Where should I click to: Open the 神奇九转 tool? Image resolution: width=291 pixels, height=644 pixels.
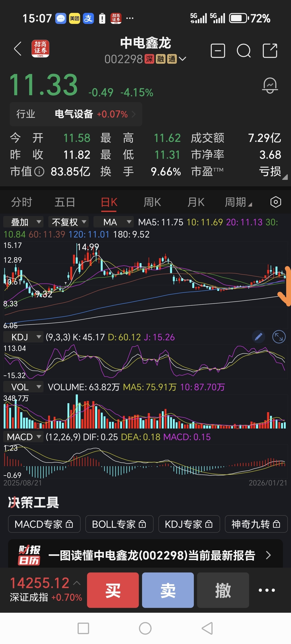(256, 524)
